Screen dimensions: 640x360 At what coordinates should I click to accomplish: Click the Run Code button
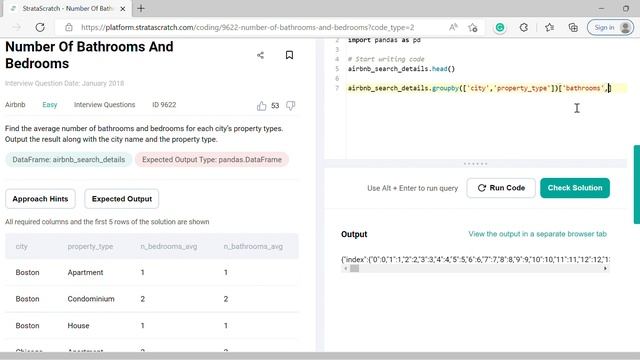[x=501, y=188]
